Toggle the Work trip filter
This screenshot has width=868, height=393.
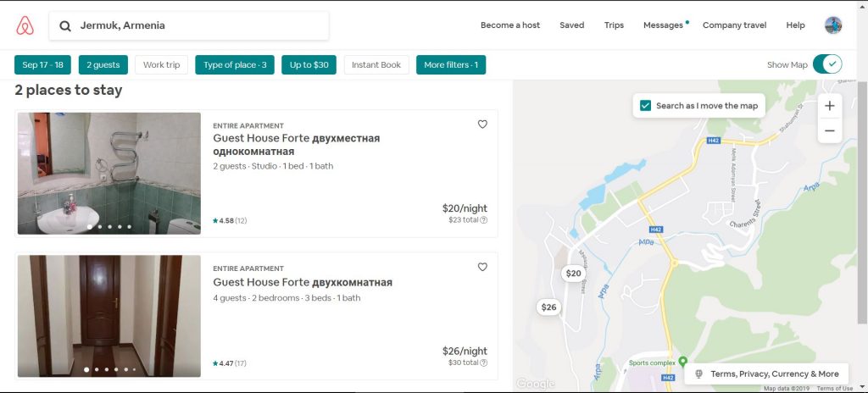[161, 65]
